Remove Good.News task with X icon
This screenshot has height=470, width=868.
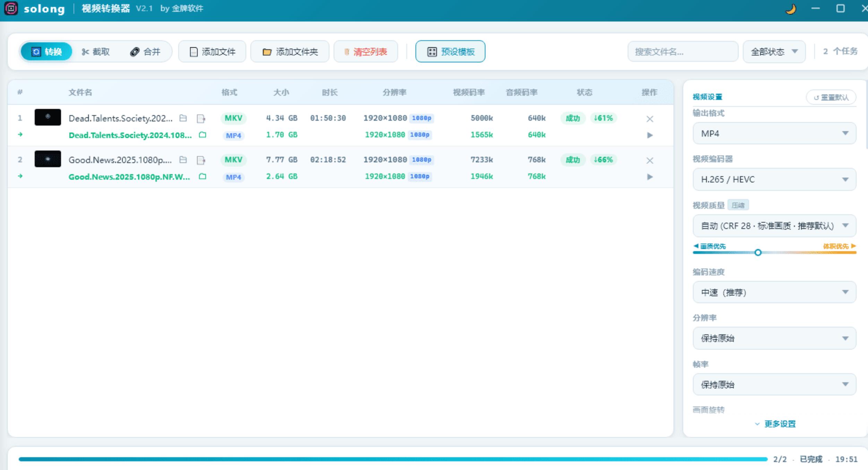click(650, 161)
